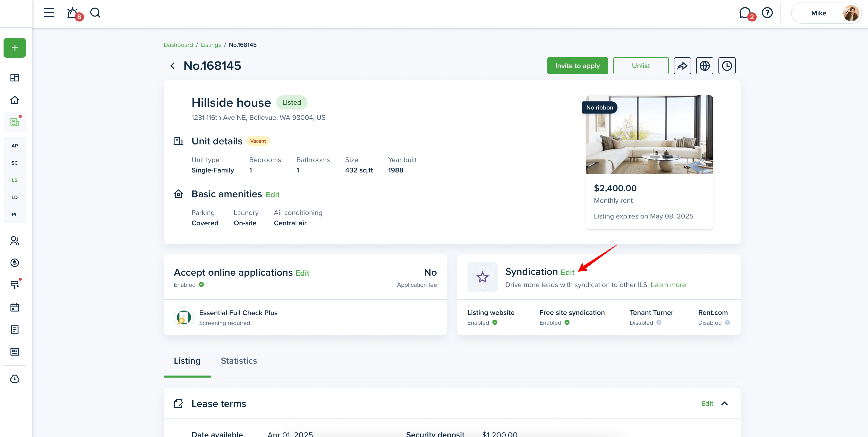Collapse the Lease terms section chevron
Screen dimensions: 868x437
click(x=725, y=403)
